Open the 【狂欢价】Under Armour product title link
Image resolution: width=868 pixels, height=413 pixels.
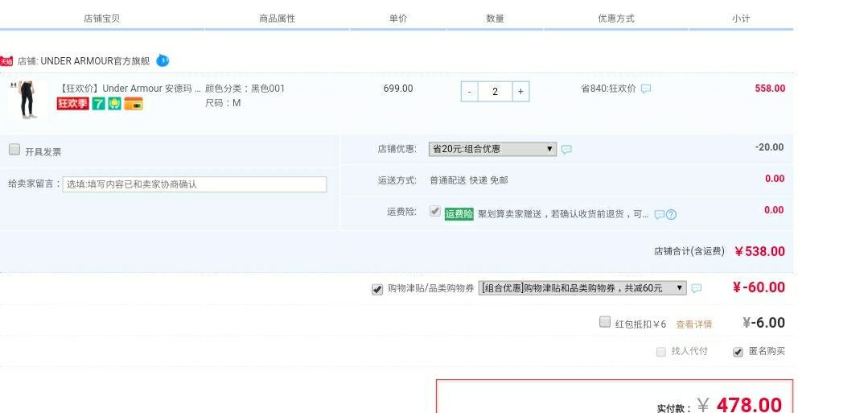(130, 89)
